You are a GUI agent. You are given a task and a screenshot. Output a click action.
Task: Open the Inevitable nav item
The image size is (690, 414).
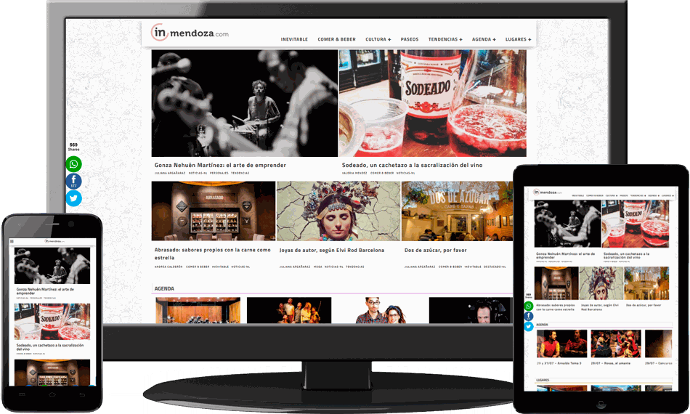[295, 39]
